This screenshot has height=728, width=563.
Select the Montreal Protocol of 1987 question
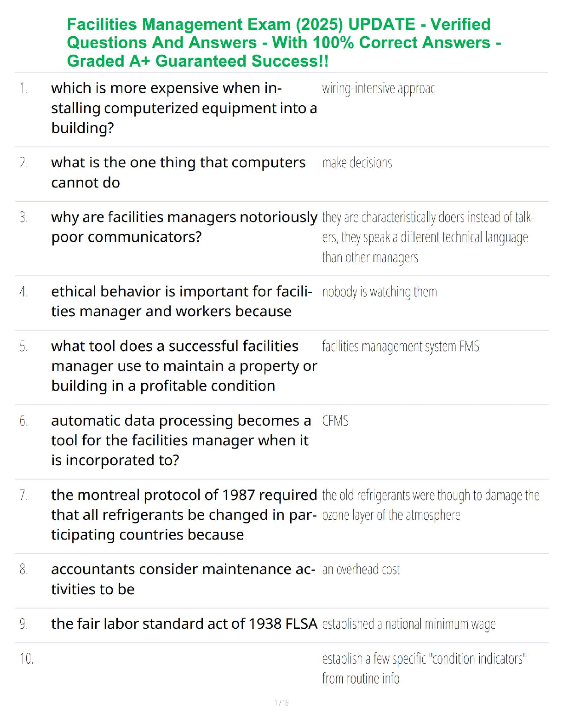pyautogui.click(x=184, y=515)
